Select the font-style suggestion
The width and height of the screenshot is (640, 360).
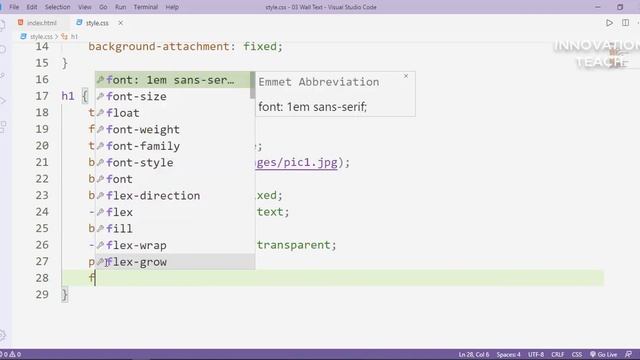[175, 162]
